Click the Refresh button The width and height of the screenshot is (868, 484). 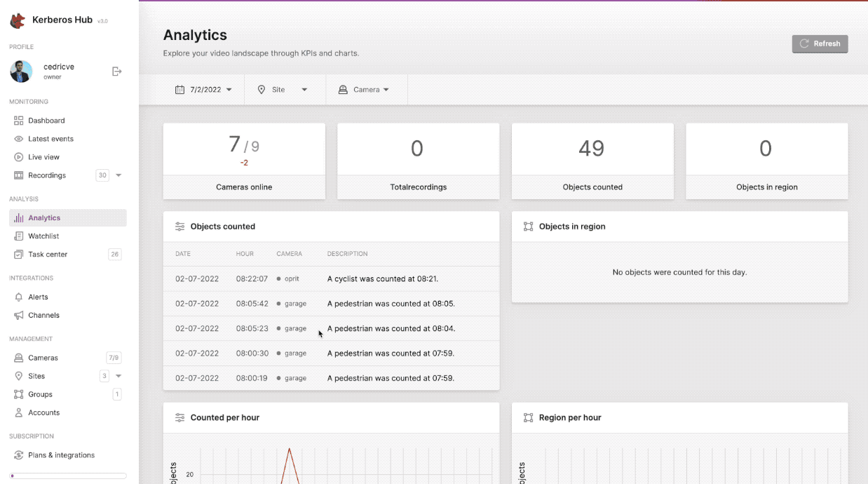pyautogui.click(x=820, y=43)
